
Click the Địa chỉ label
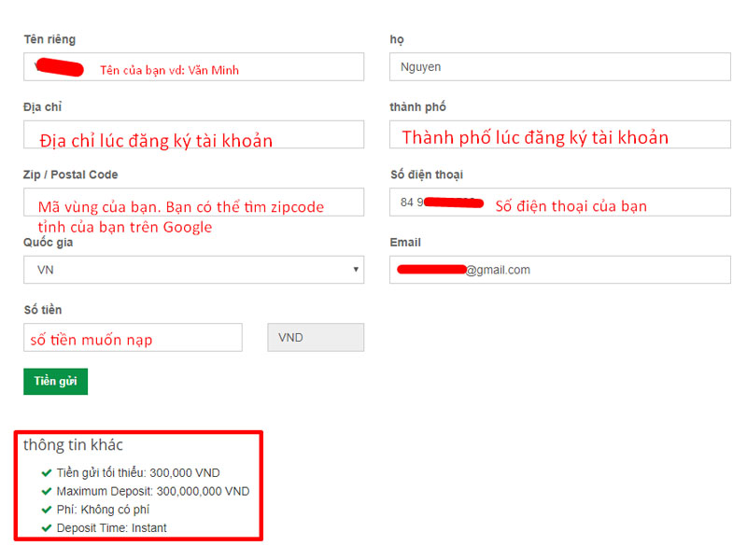click(x=42, y=107)
